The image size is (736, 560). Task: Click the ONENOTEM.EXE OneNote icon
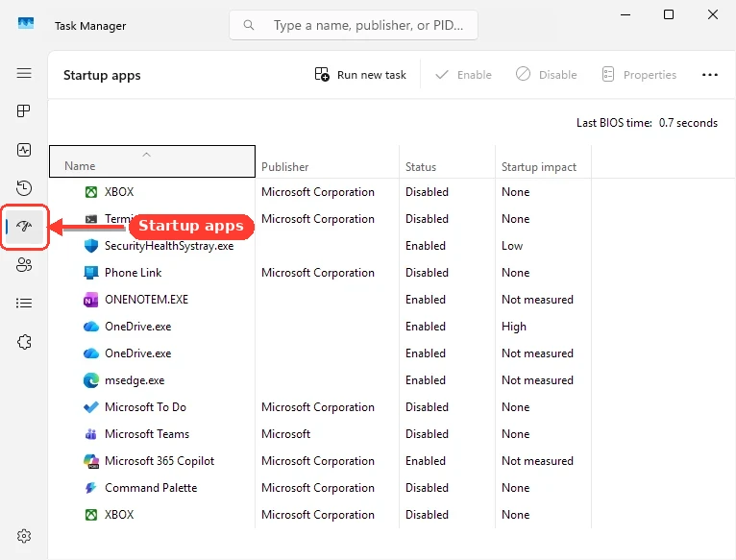click(x=91, y=300)
